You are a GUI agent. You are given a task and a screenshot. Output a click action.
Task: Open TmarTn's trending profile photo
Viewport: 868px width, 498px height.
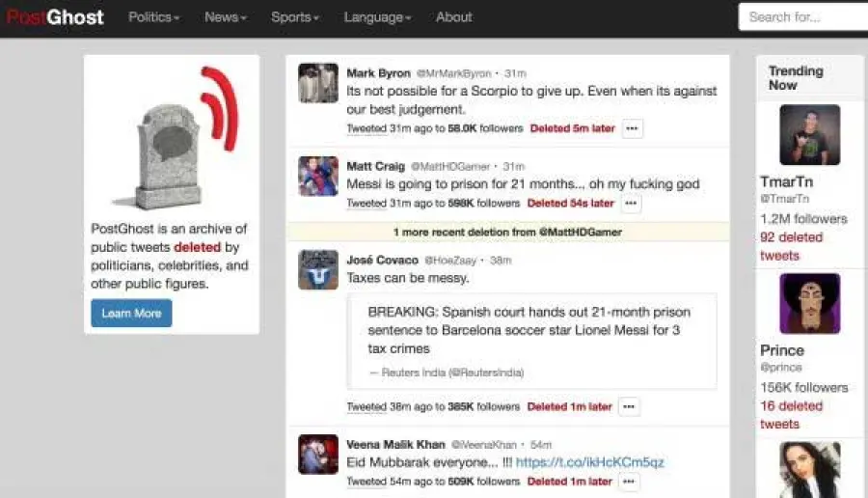[810, 134]
